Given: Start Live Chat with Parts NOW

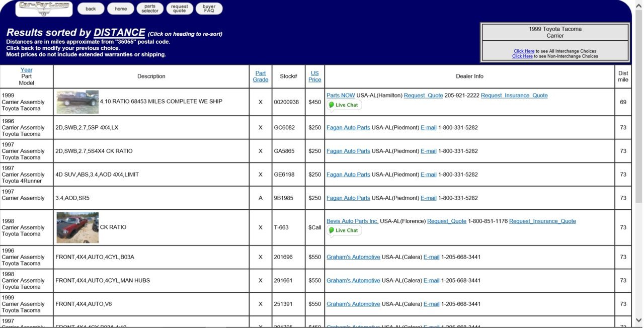Looking at the screenshot, I should coord(344,105).
